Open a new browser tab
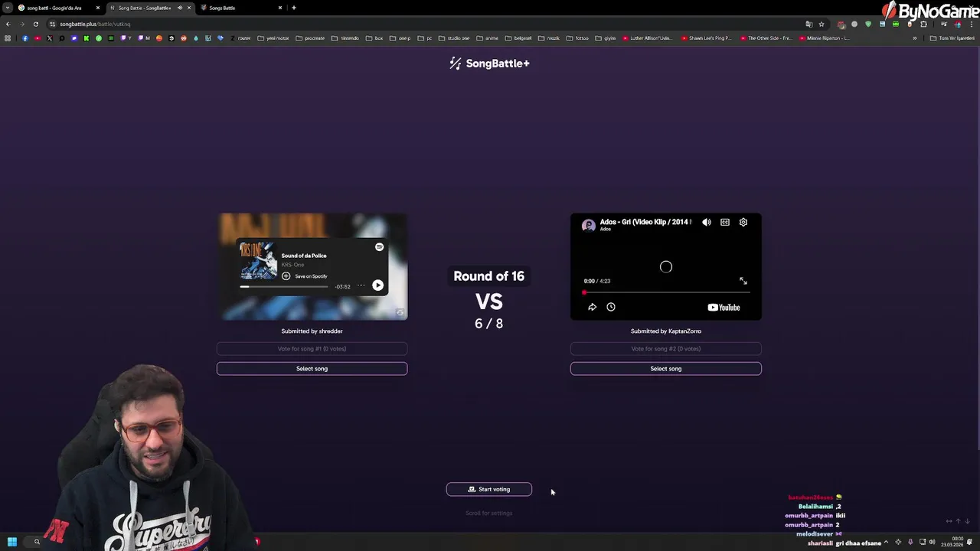This screenshot has width=980, height=551. (294, 8)
